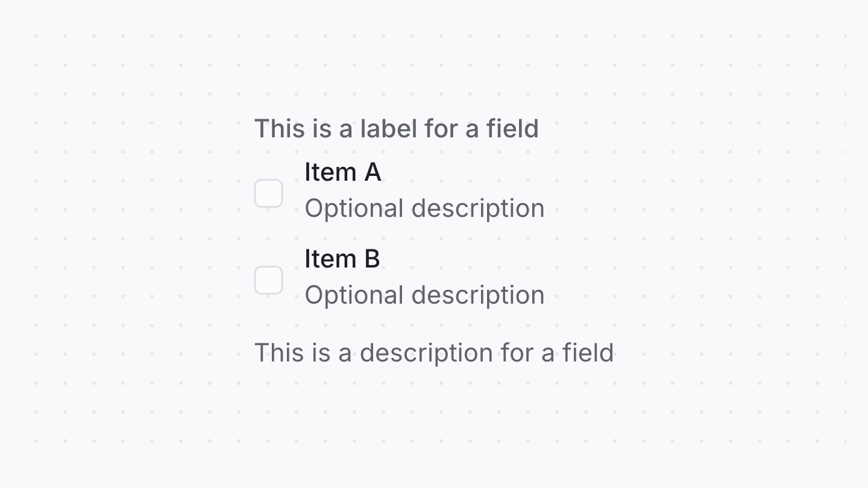Click the 'Optional description' under Item B
The height and width of the screenshot is (488, 868).
pos(424,295)
